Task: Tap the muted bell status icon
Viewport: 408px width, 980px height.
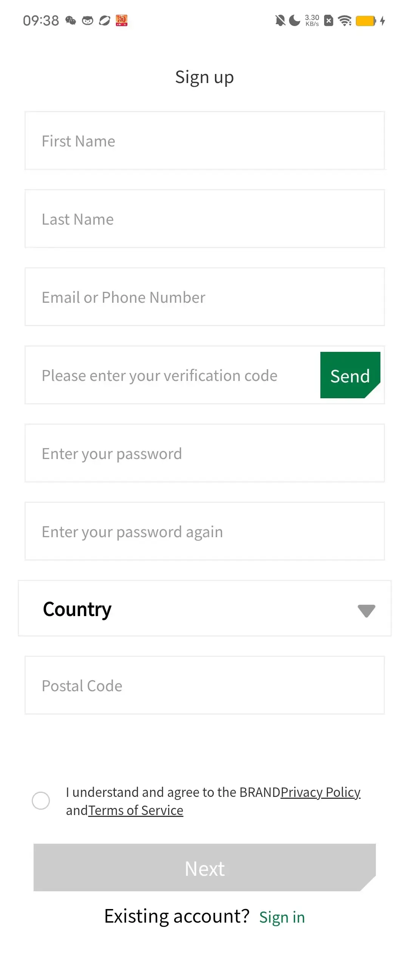Action: (x=280, y=20)
